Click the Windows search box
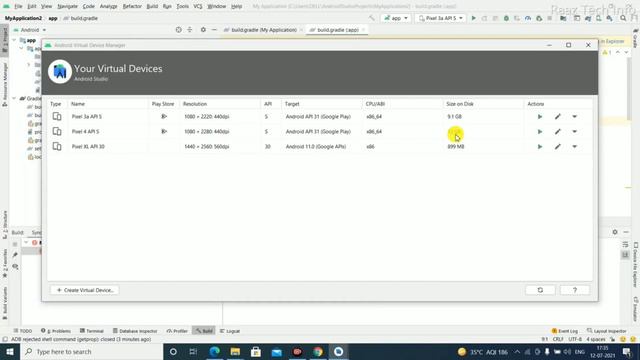The height and width of the screenshot is (360, 640). pyautogui.click(x=91, y=351)
